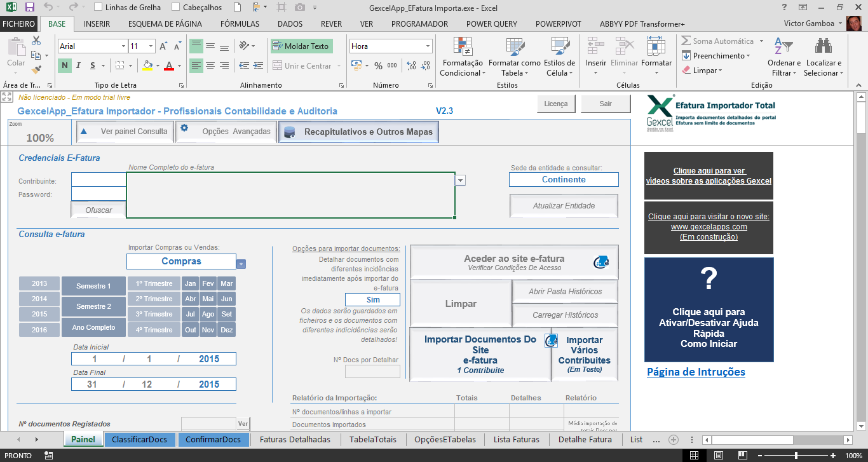Open the number format Hora dropdown

pos(428,46)
